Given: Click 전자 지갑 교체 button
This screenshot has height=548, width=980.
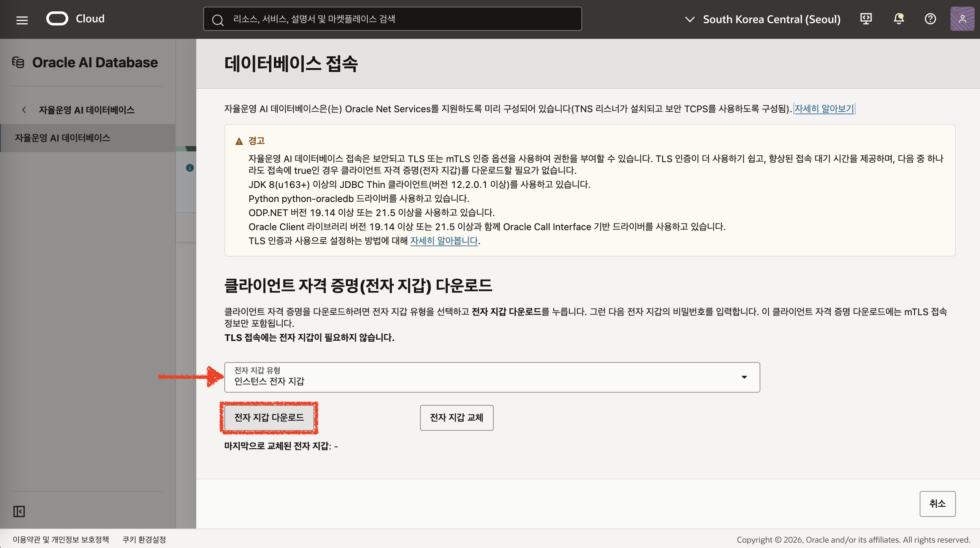Looking at the screenshot, I should tap(457, 417).
